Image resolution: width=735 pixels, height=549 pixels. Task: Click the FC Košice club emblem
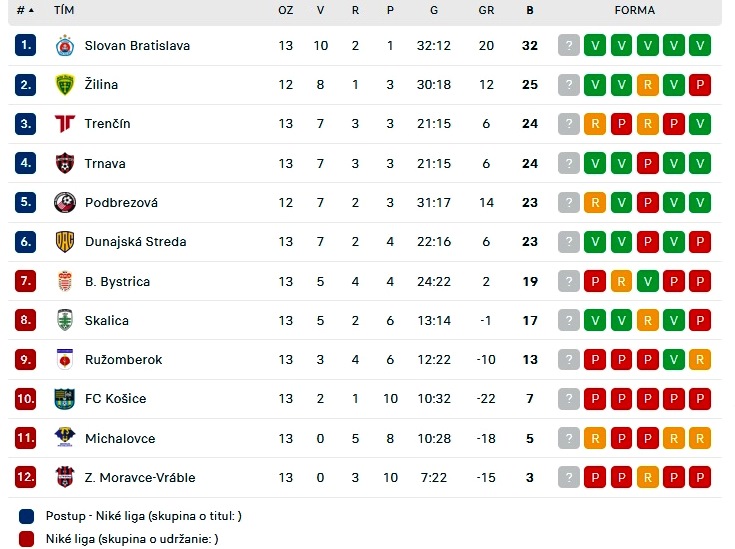[65, 399]
